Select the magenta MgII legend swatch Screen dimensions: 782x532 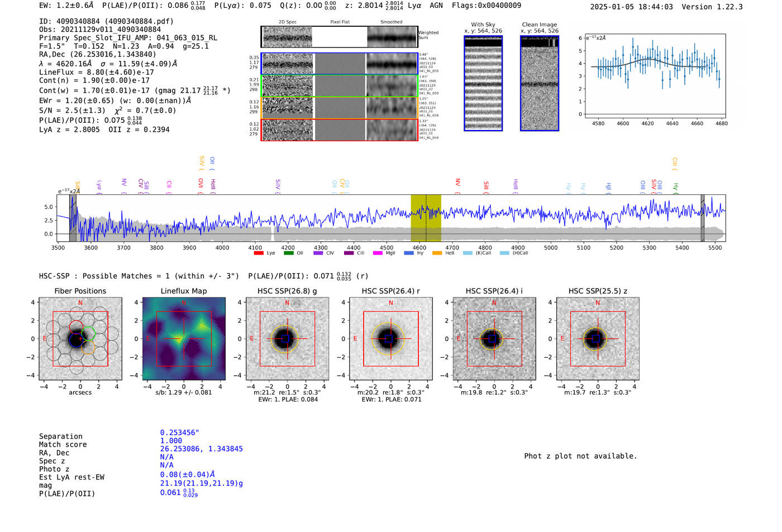(378, 253)
